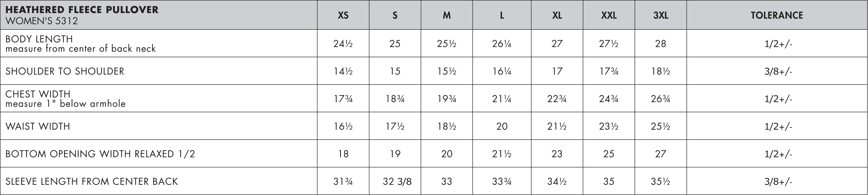
Task: Select the WAIST WIDTH row label
Action: pos(38,126)
